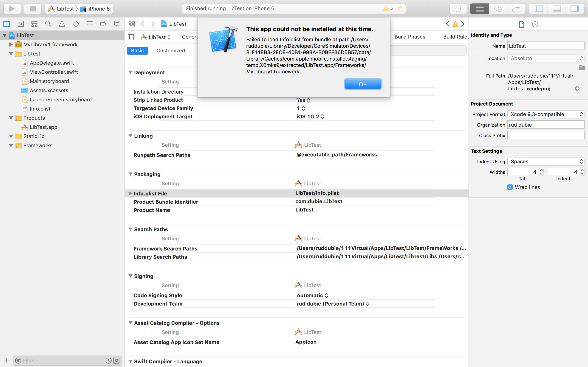The height and width of the screenshot is (367, 588).
Task: Collapse the Deployment settings section
Action: [x=130, y=72]
